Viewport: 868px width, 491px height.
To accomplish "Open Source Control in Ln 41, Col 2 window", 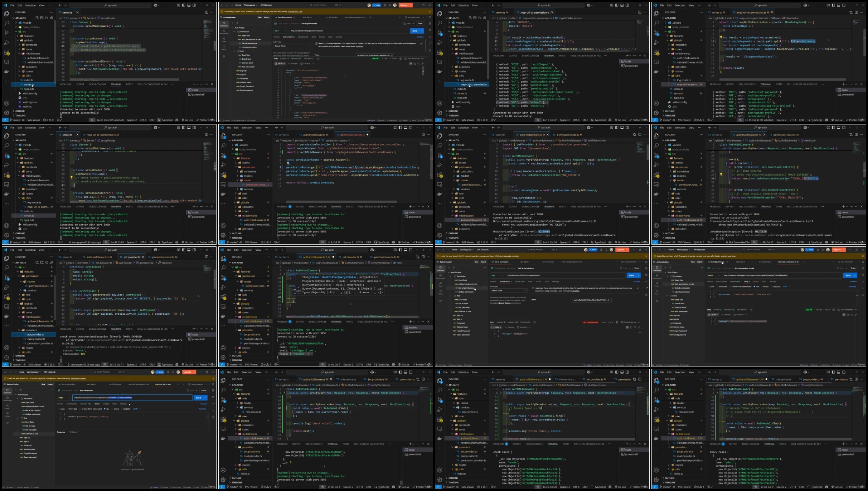I will (6, 33).
